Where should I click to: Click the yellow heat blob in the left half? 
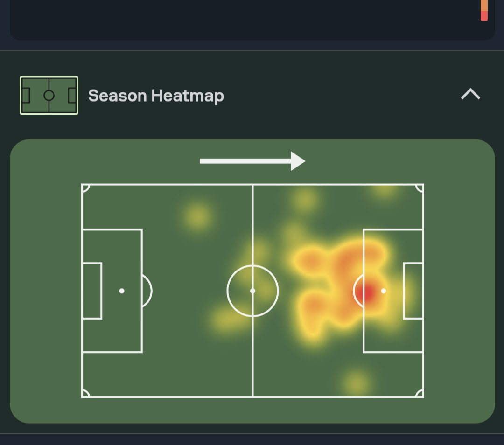(x=198, y=216)
